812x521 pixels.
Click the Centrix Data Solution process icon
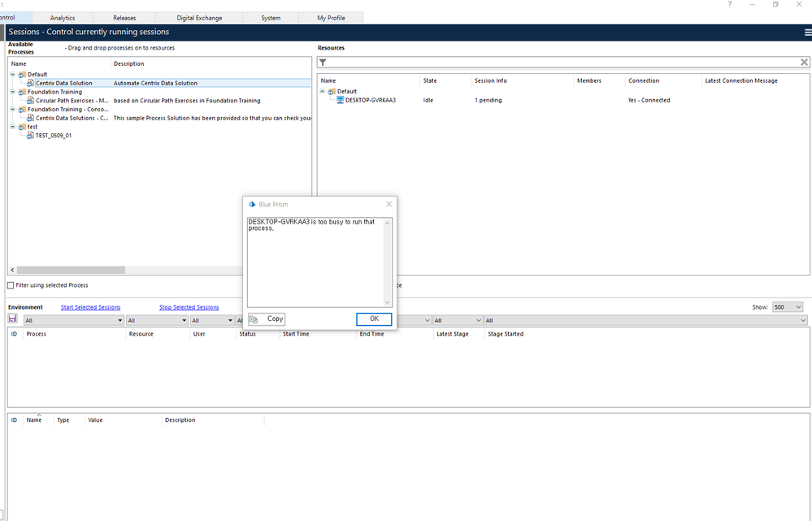[30, 83]
